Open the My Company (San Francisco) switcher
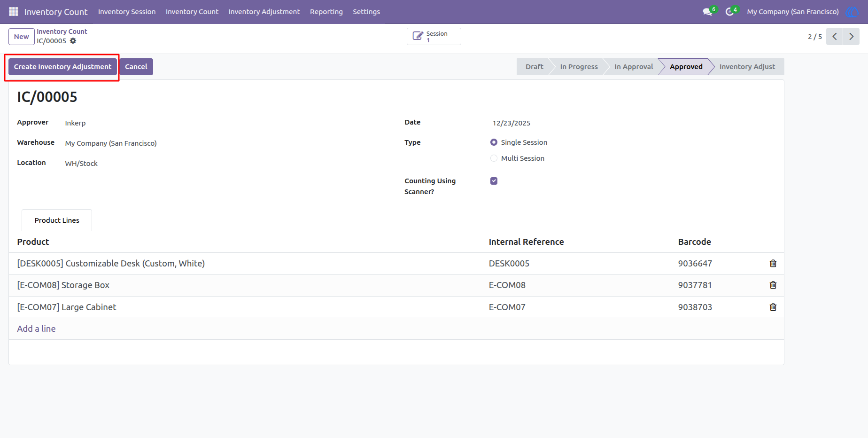 793,12
